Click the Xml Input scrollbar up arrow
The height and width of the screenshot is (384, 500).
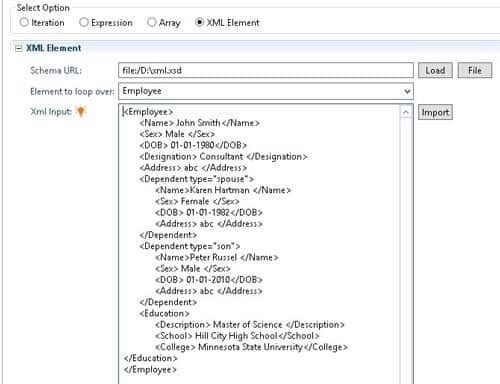point(406,112)
